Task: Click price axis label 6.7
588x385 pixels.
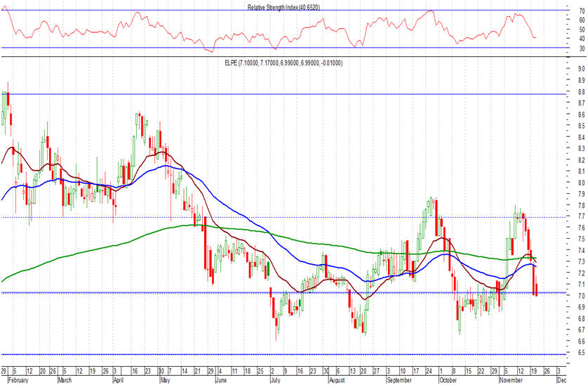Action: pos(581,329)
